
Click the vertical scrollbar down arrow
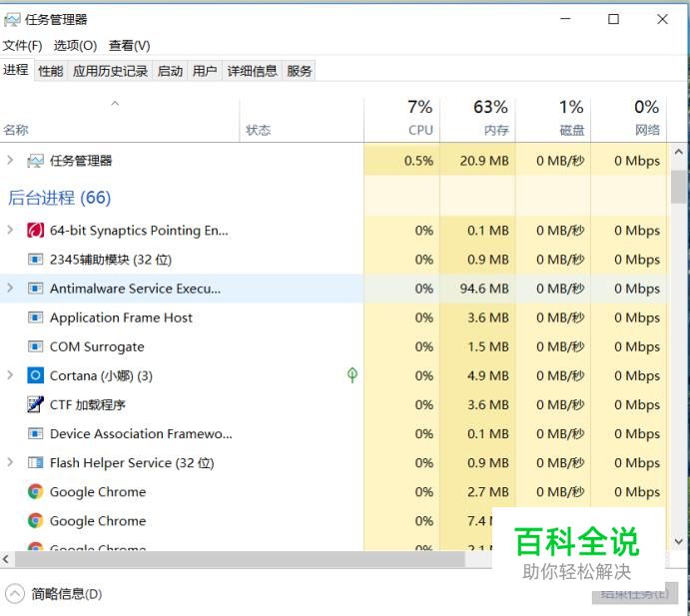(679, 541)
